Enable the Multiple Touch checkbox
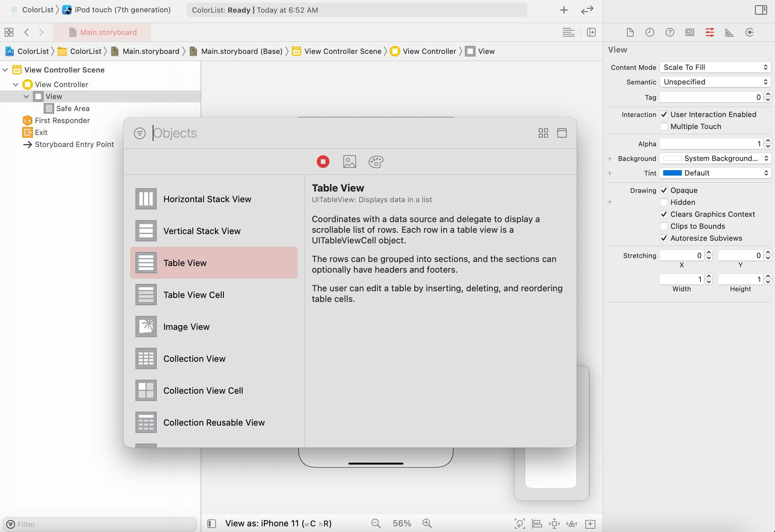Image resolution: width=775 pixels, height=532 pixels. click(x=664, y=126)
